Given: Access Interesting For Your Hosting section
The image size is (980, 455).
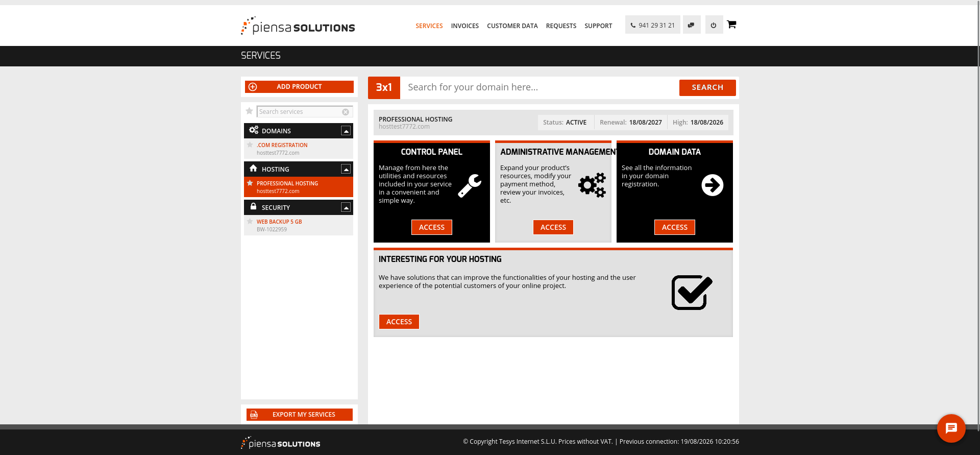Looking at the screenshot, I should (x=399, y=322).
